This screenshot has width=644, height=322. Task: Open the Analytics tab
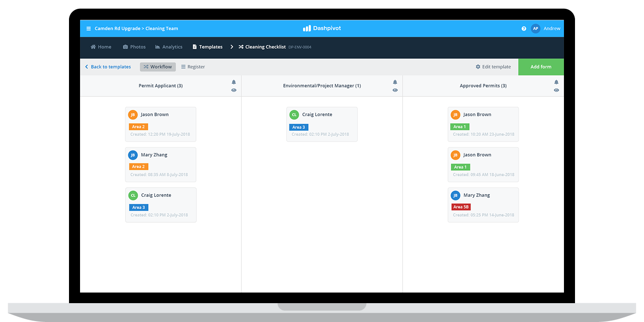coord(169,47)
